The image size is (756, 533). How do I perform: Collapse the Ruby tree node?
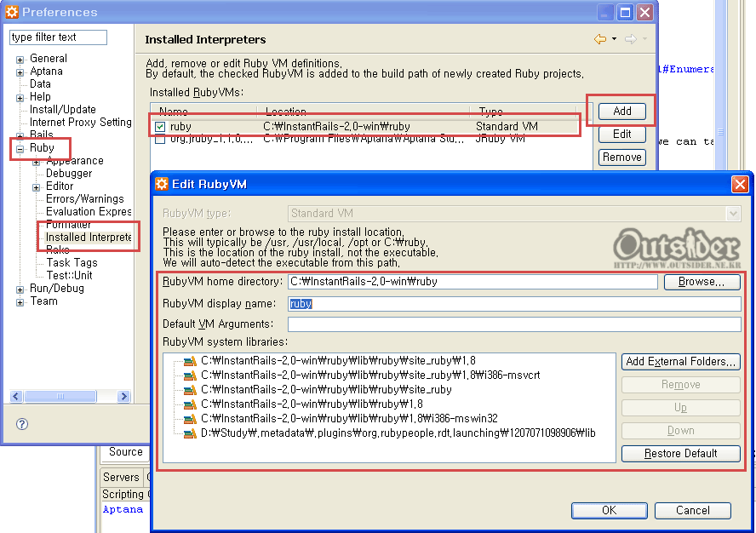click(x=20, y=149)
